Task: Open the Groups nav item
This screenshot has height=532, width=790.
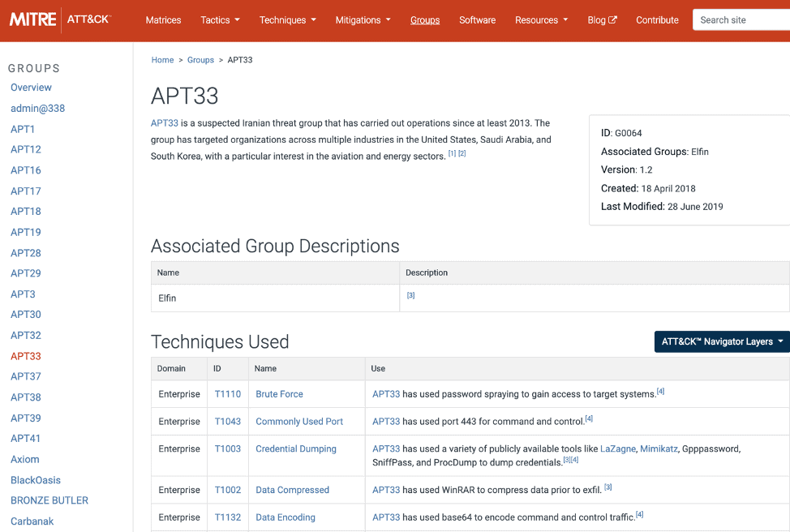Action: click(425, 20)
